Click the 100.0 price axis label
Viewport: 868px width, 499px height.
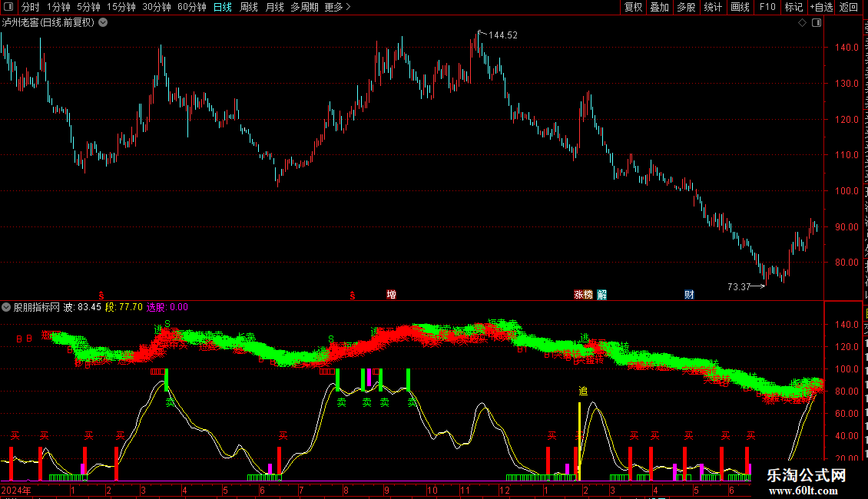847,191
